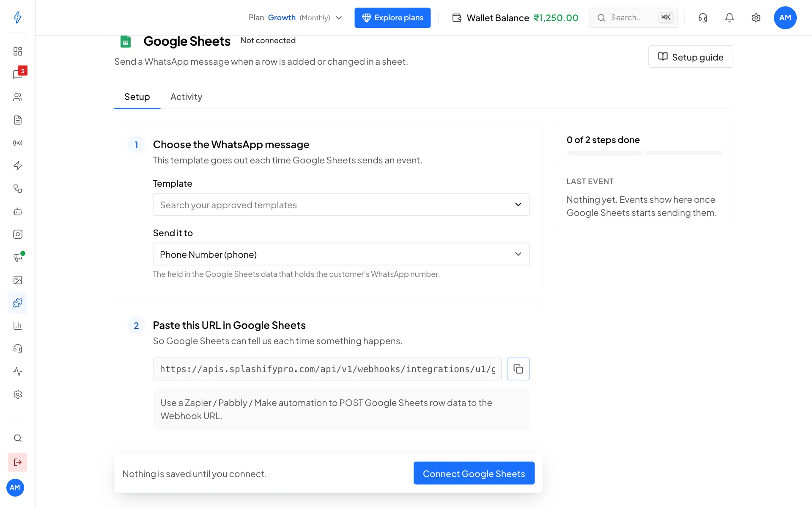Open the top bar settings gear
This screenshot has width=812, height=508.
point(756,18)
